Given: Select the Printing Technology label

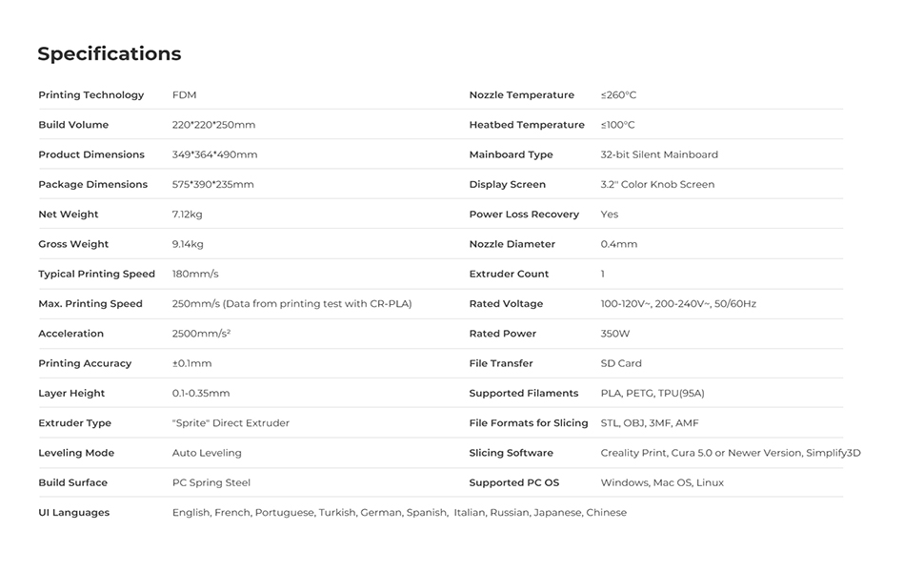Looking at the screenshot, I should [x=91, y=95].
